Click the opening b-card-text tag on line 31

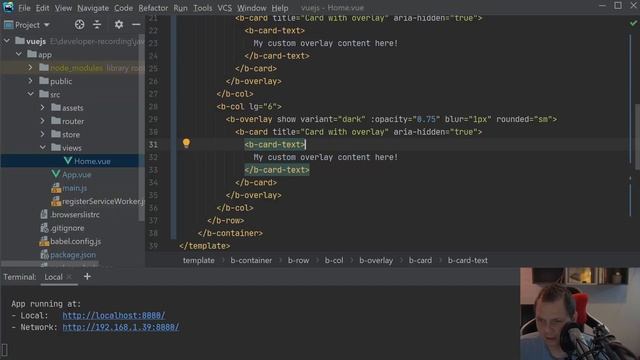(274, 144)
